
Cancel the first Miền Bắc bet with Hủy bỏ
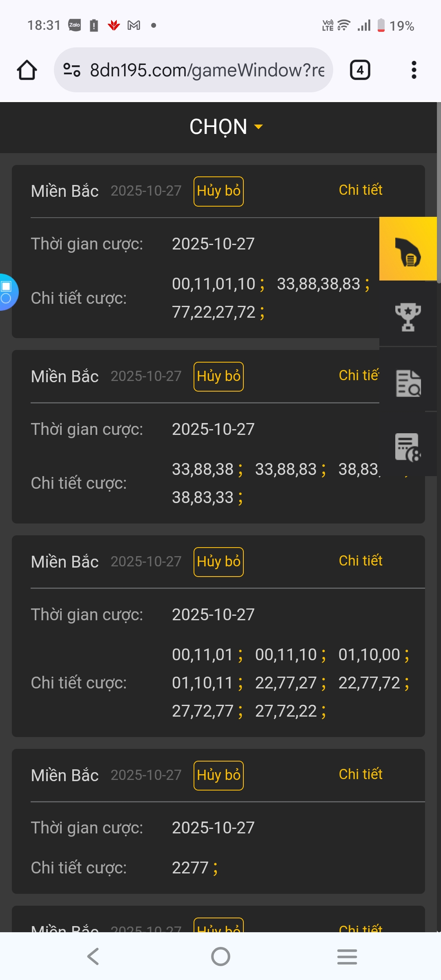218,191
